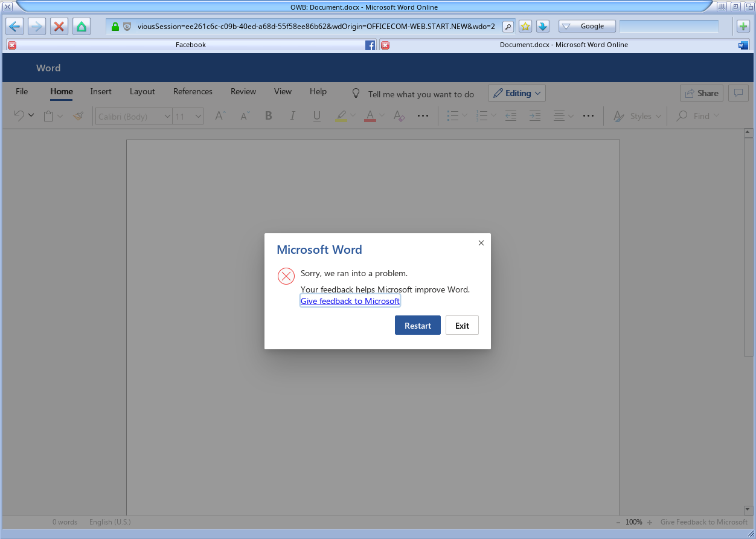The image size is (756, 539).
Task: Go forward with the browser forward arrow
Action: click(x=37, y=27)
